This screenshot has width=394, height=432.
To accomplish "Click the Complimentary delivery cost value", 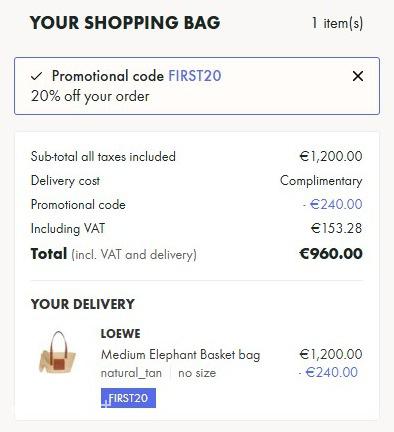I will click(x=321, y=181).
